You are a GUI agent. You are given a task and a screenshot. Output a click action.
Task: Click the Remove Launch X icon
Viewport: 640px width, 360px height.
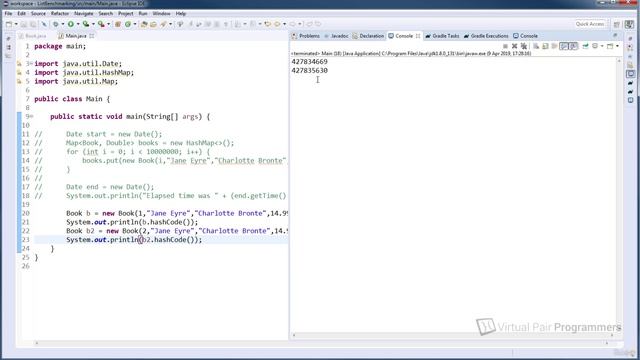[x=514, y=46]
